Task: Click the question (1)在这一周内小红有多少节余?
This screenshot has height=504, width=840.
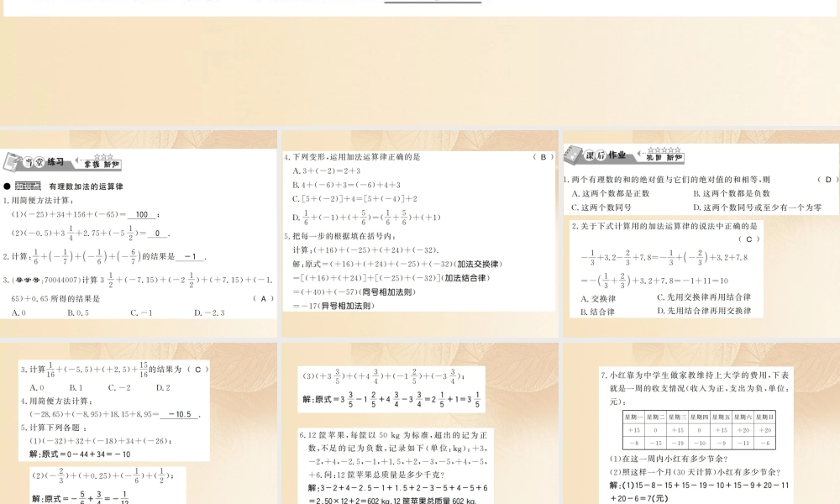Action: tap(668, 459)
